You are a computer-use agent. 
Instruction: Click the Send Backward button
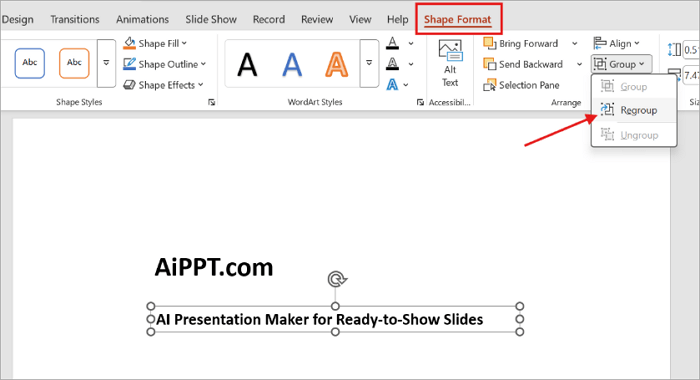(523, 64)
